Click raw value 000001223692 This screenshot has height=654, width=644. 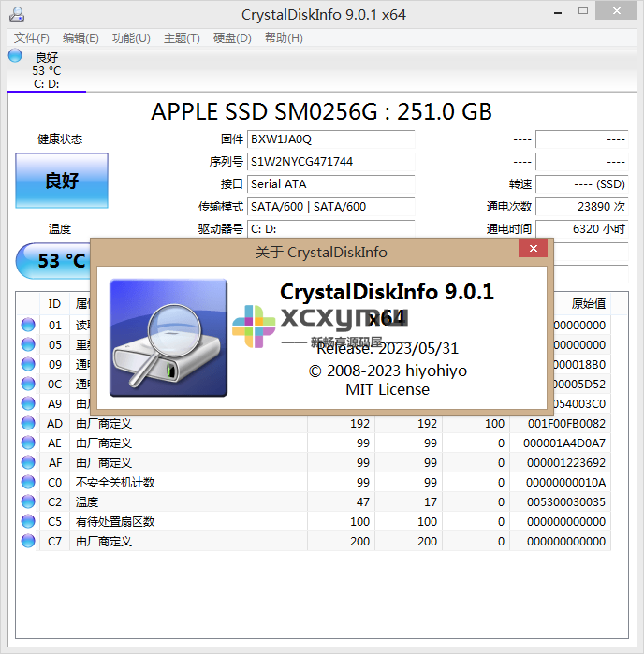(566, 463)
